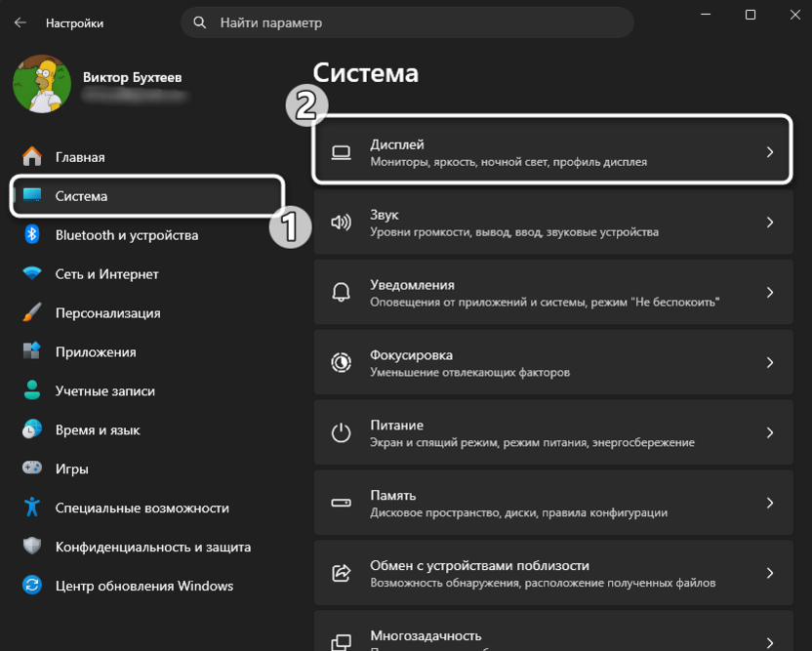812x651 pixels.
Task: Click the nearby sharing icon for Обмен с устройствами
Action: (x=341, y=573)
